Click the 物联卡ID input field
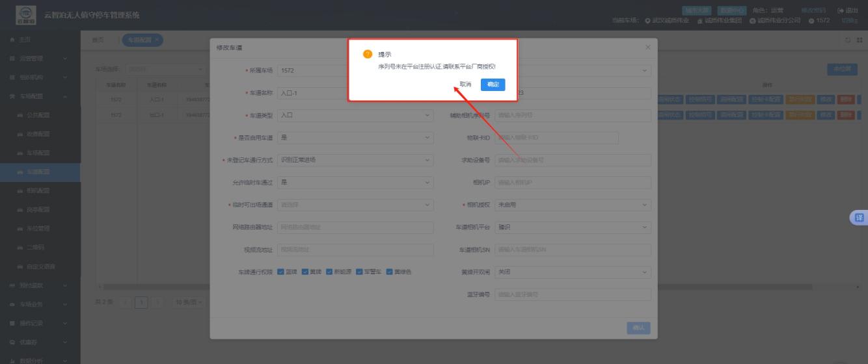The height and width of the screenshot is (364, 868). point(556,138)
